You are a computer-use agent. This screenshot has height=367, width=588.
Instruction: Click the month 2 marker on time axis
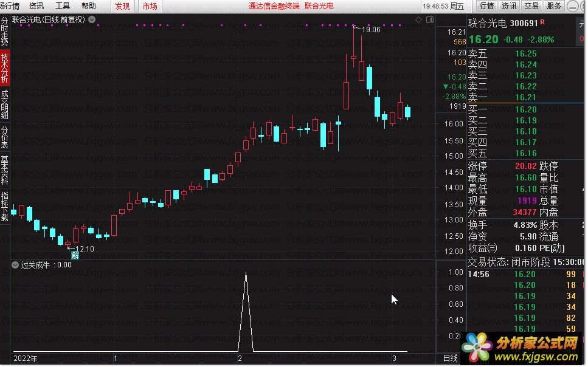tap(240, 358)
